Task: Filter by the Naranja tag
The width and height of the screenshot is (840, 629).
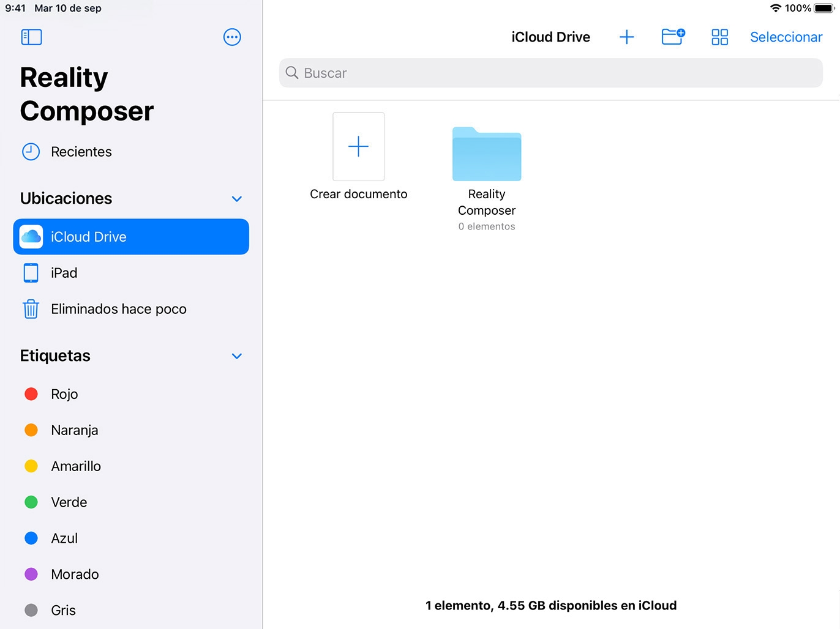Action: pos(131,430)
